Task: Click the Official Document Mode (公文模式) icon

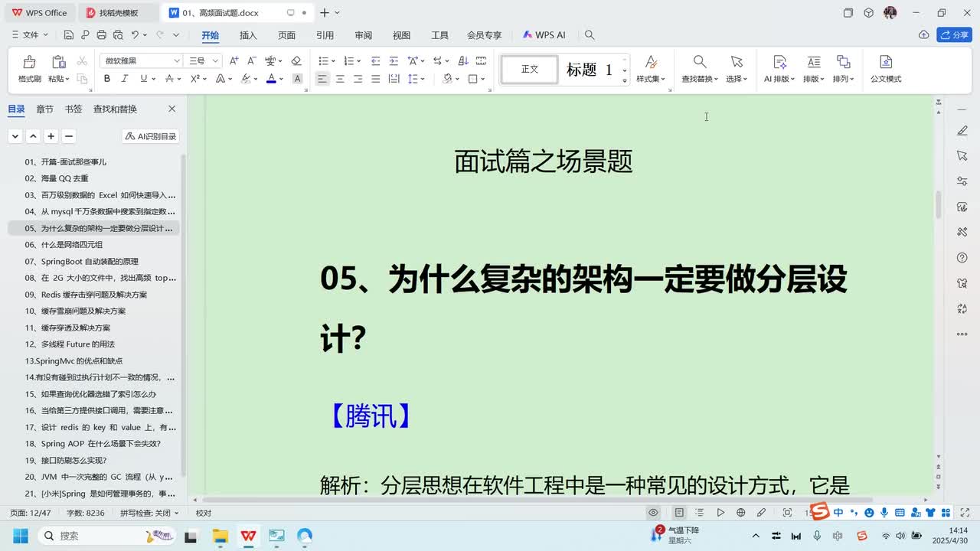Action: [886, 62]
